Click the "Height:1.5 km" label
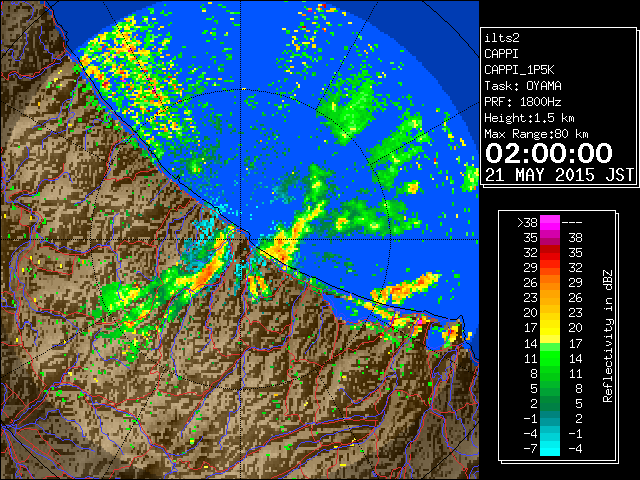The image size is (640, 480). tap(529, 118)
